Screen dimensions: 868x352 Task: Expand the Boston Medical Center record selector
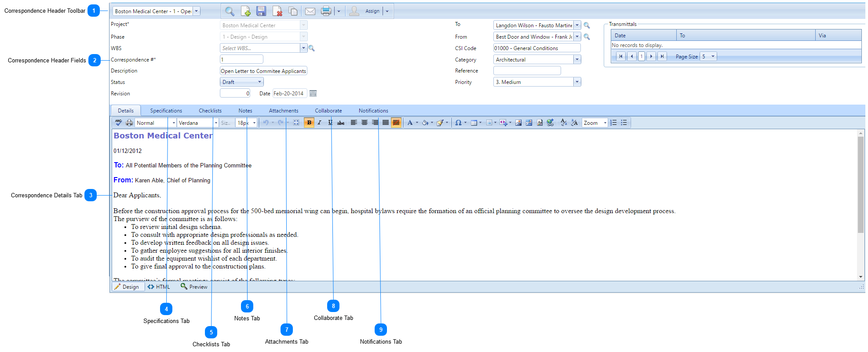click(x=197, y=11)
